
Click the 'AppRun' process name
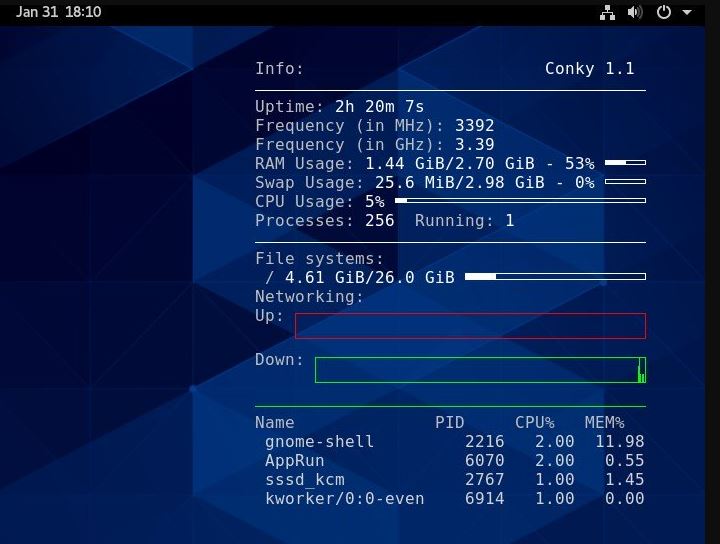click(x=294, y=460)
